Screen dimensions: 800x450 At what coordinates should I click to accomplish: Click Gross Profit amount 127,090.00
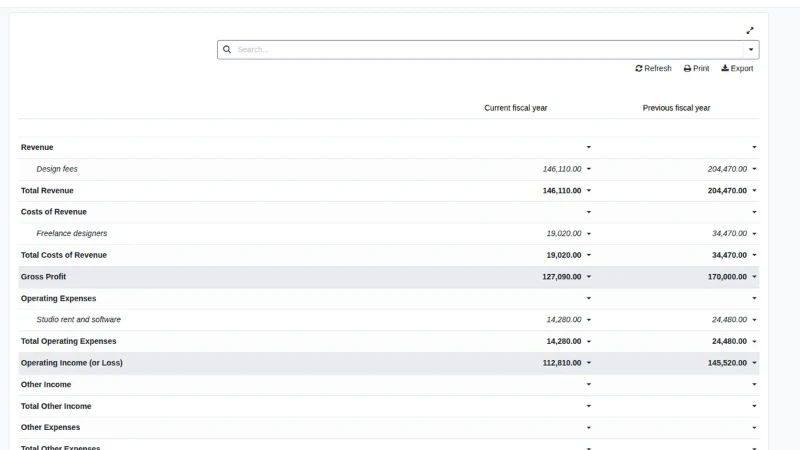[562, 277]
